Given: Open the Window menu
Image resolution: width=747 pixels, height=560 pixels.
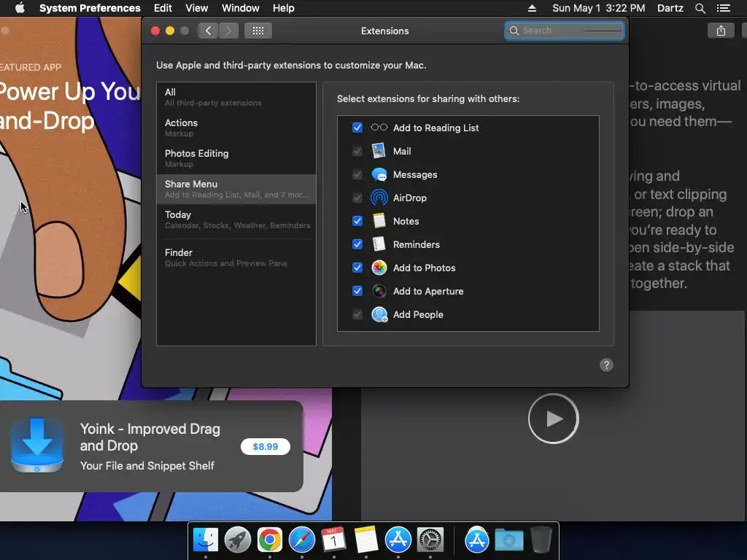Looking at the screenshot, I should tap(241, 8).
